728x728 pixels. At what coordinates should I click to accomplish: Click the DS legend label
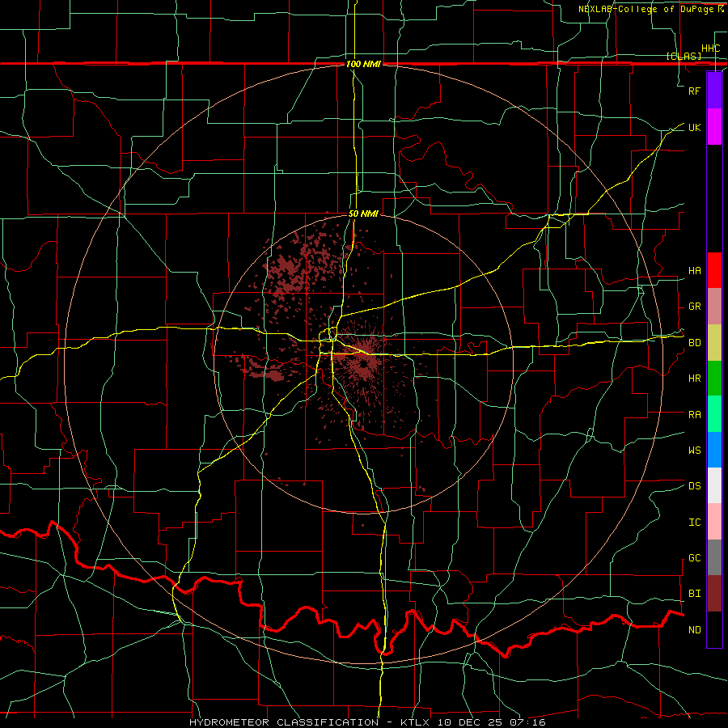694,486
